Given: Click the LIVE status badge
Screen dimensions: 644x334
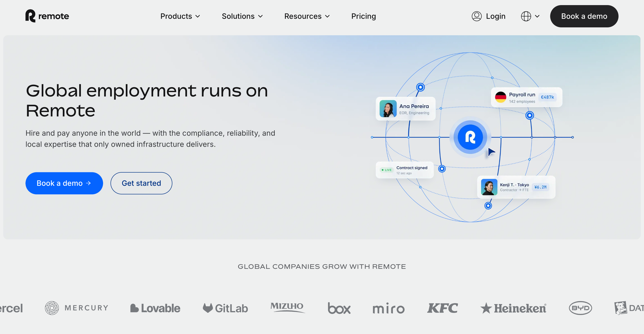Looking at the screenshot, I should 386,170.
